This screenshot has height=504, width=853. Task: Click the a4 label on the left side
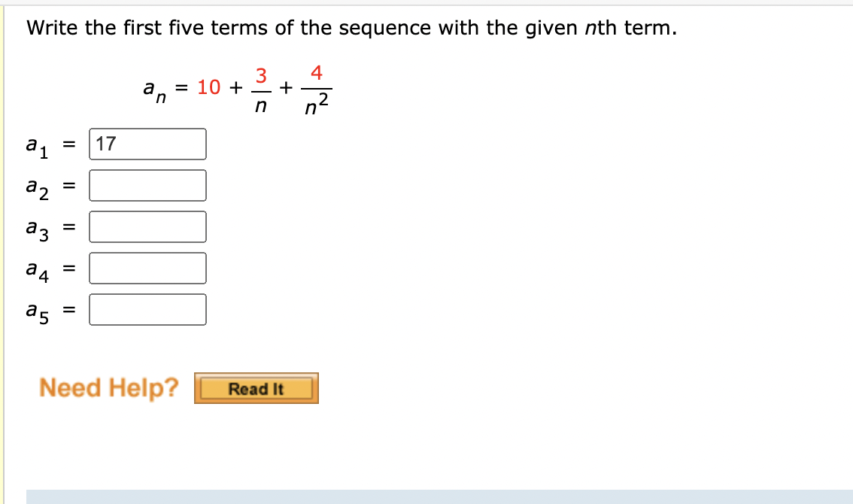coord(35,269)
